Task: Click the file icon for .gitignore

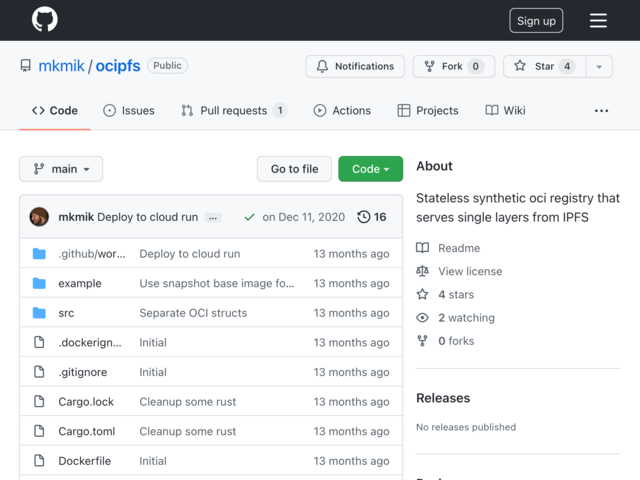Action: click(x=39, y=372)
